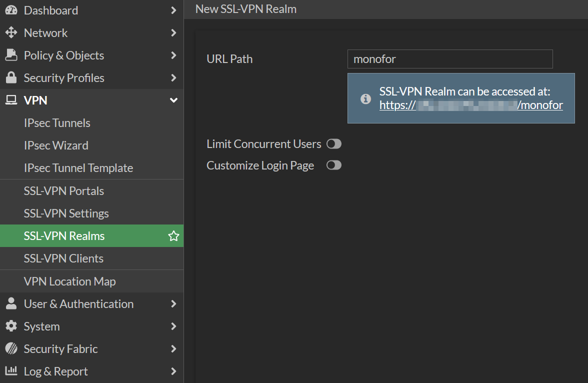Go to SSL-VPN Portals
The image size is (588, 383).
click(64, 191)
